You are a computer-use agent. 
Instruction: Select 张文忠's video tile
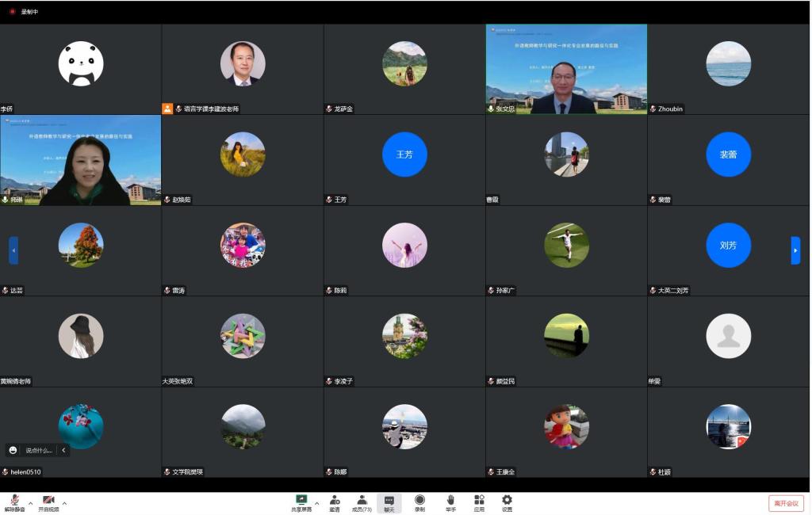tap(566, 69)
